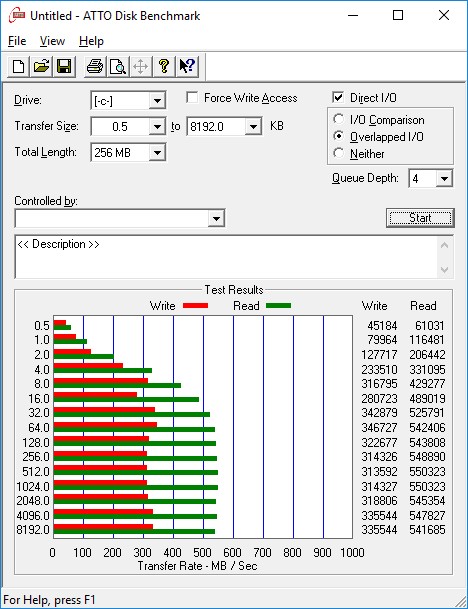Expand the Total Length dropdown

[157, 152]
